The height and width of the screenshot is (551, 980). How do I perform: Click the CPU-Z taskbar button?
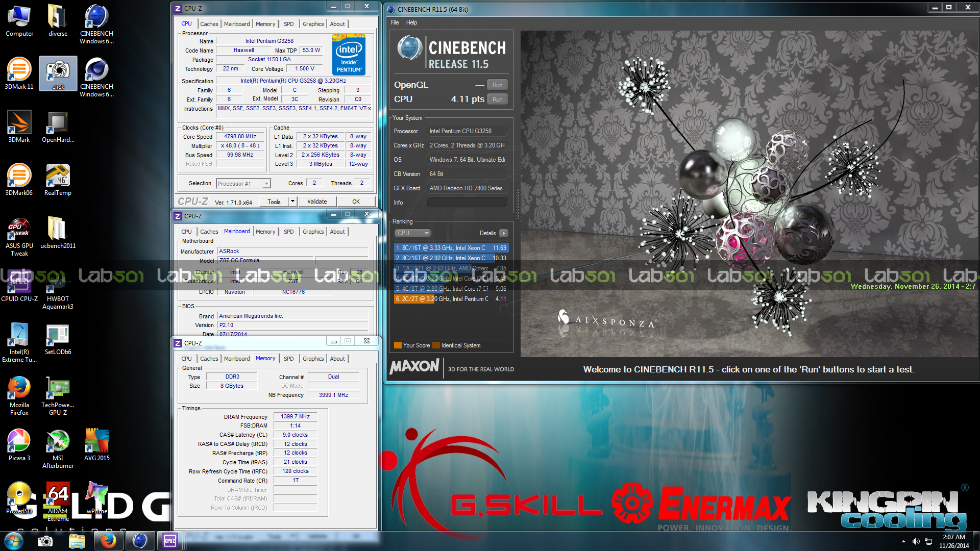pyautogui.click(x=170, y=541)
